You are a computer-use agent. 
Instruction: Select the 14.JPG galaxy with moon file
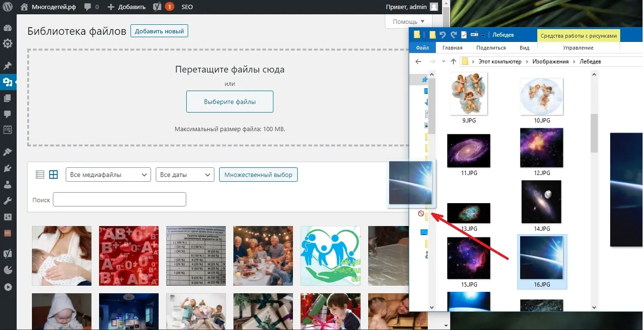(542, 202)
